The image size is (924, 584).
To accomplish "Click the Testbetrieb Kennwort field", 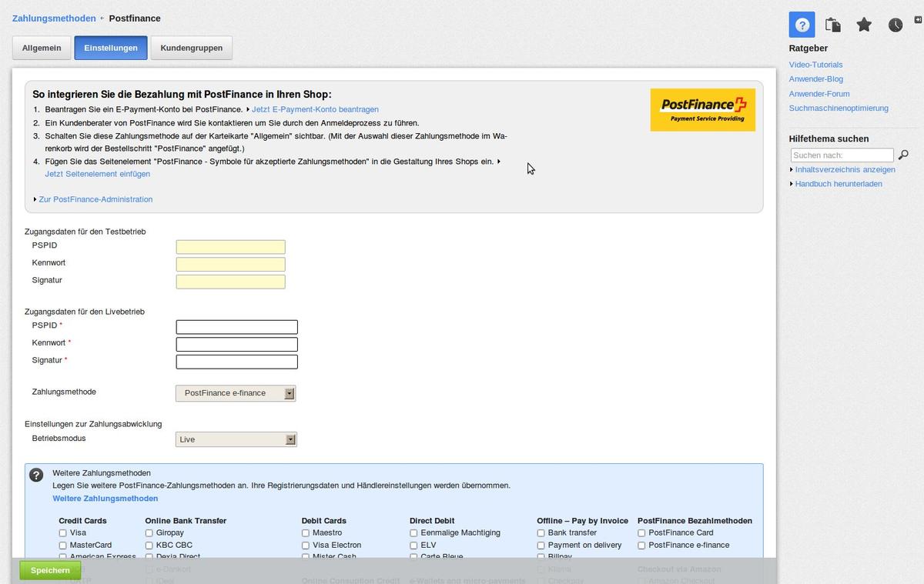I will [230, 265].
